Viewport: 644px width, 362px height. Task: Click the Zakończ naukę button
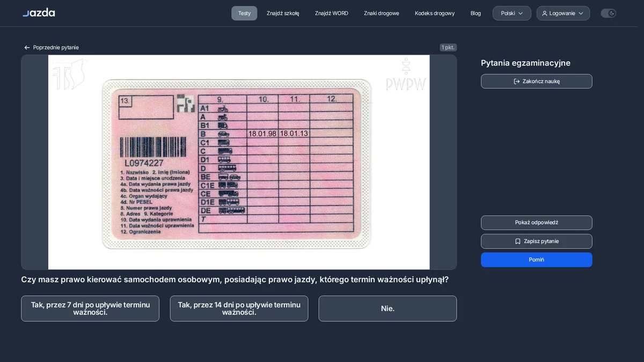(x=537, y=82)
